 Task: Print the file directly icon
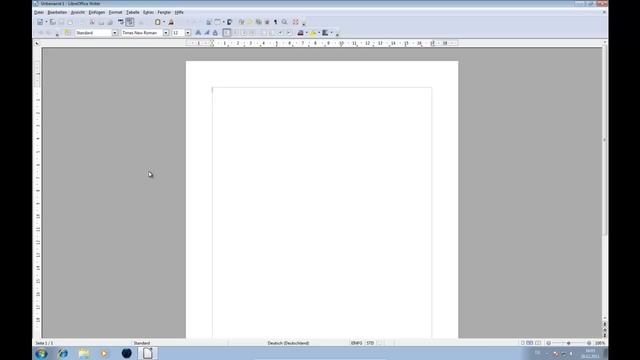tap(101, 22)
